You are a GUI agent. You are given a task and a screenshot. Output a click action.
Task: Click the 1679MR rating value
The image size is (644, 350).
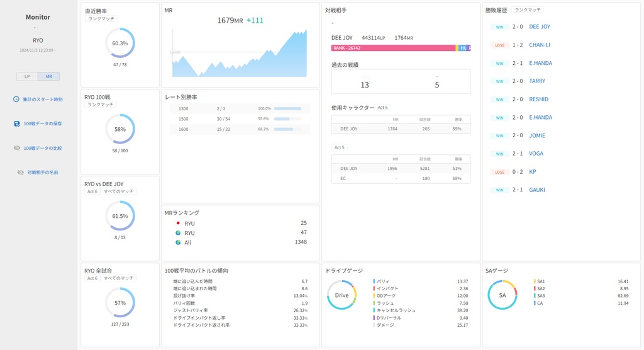tap(230, 20)
